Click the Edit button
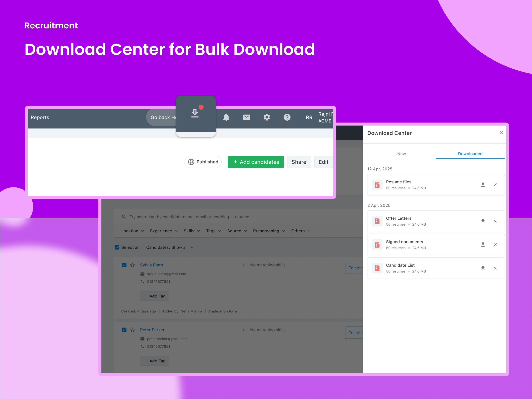Image resolution: width=532 pixels, height=399 pixels. tap(324, 162)
